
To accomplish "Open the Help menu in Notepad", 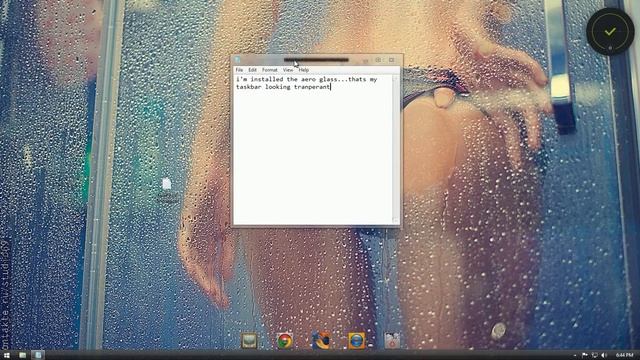I will (304, 70).
